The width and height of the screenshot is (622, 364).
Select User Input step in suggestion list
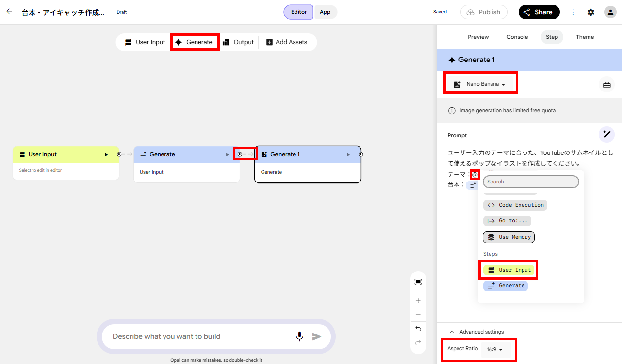[509, 270]
